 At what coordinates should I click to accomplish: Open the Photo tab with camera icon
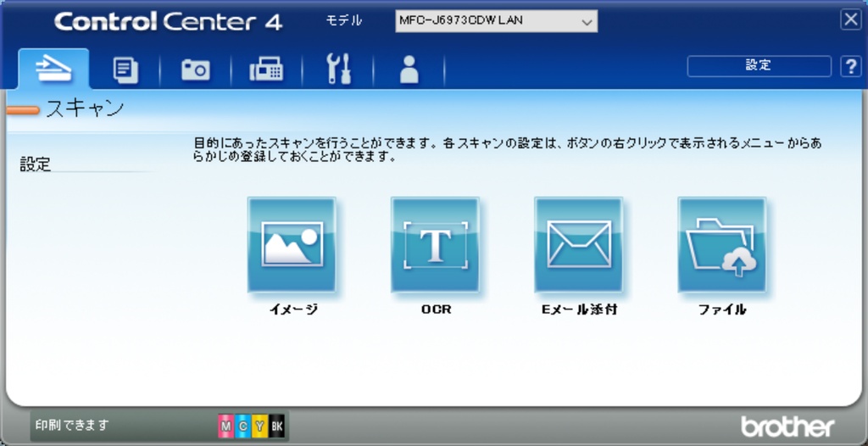click(x=196, y=71)
